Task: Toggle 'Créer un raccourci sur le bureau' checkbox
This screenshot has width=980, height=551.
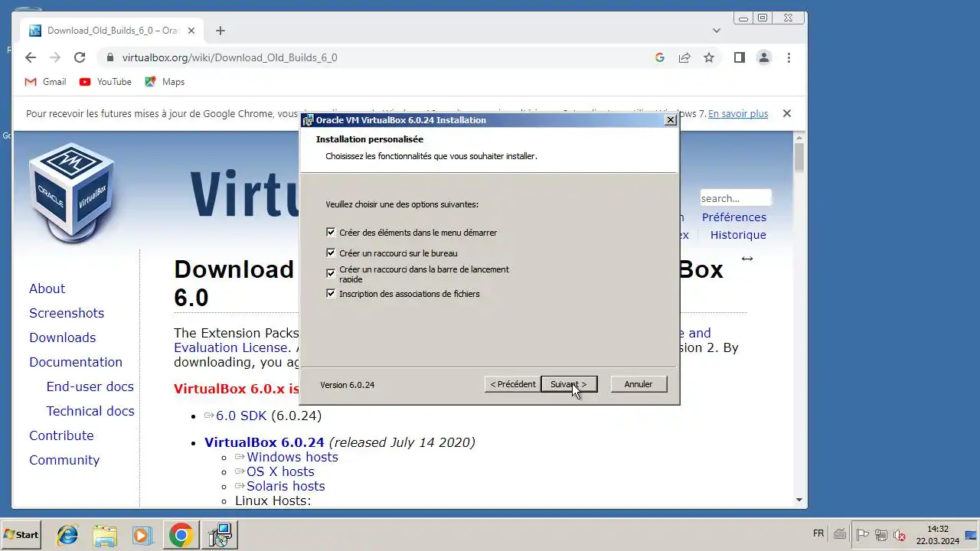Action: coord(331,253)
